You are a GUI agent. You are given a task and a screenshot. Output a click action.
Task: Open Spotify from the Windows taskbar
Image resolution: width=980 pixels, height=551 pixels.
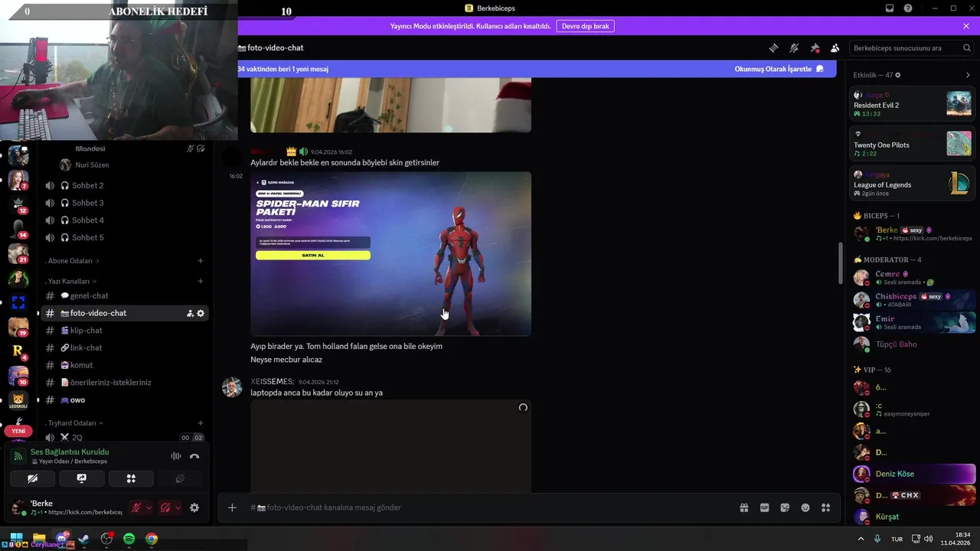[129, 539]
